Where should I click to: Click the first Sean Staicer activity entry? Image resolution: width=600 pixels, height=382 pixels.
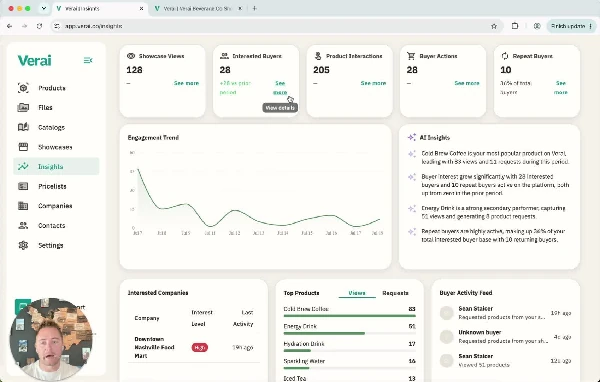505,313
